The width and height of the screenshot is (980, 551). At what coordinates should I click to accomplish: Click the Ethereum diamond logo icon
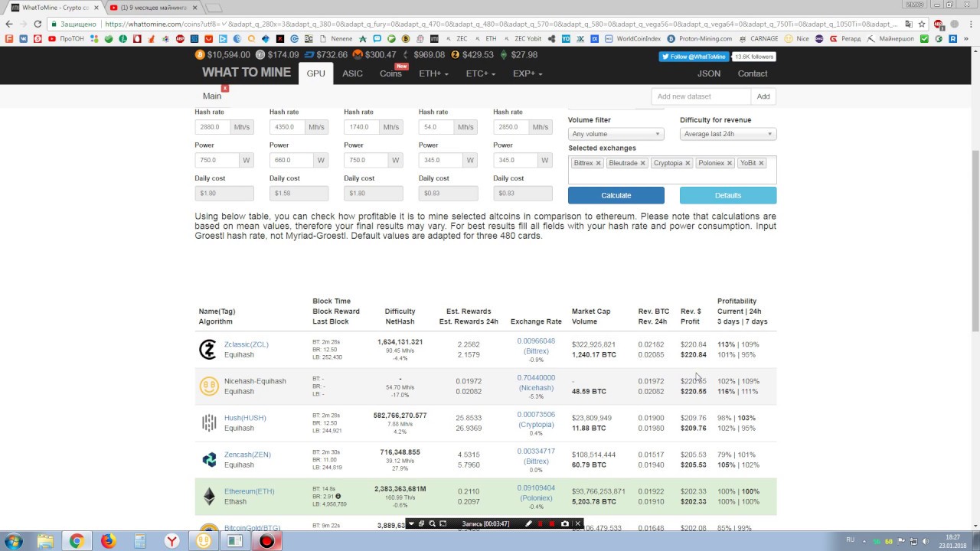click(208, 497)
